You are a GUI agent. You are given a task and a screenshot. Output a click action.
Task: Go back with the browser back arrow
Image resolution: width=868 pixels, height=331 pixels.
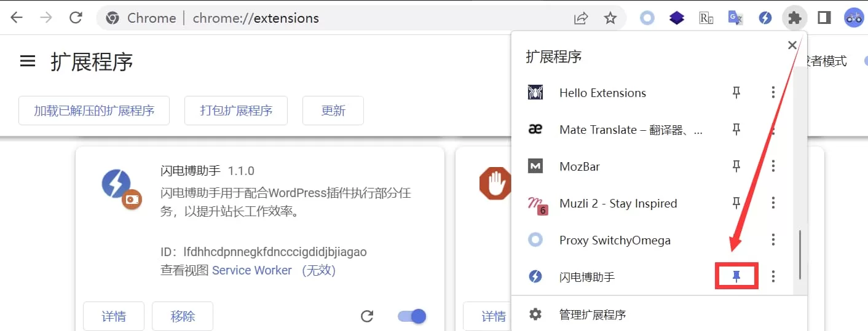coord(17,18)
